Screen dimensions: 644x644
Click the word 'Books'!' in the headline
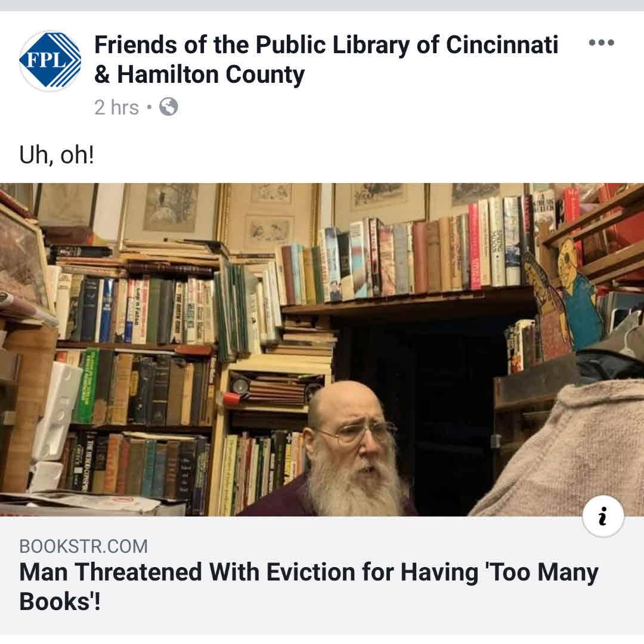click(x=60, y=602)
